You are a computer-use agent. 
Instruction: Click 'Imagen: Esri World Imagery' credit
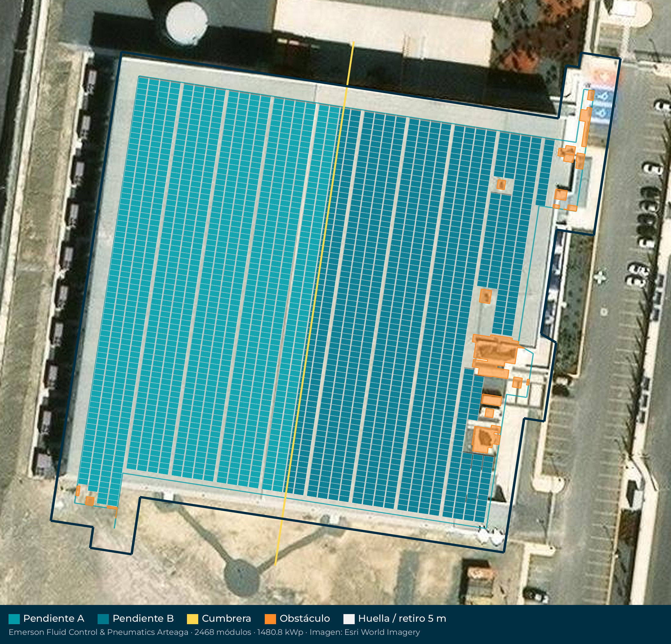point(364,632)
